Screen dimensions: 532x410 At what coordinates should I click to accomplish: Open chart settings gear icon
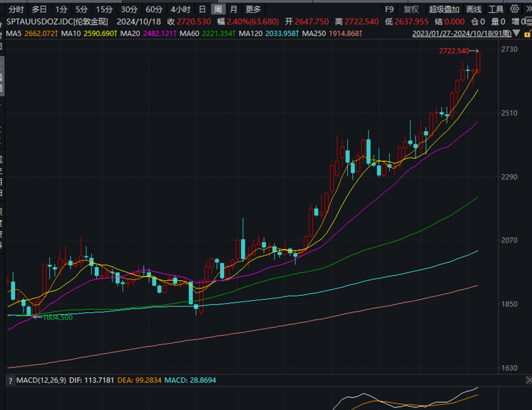click(x=515, y=9)
